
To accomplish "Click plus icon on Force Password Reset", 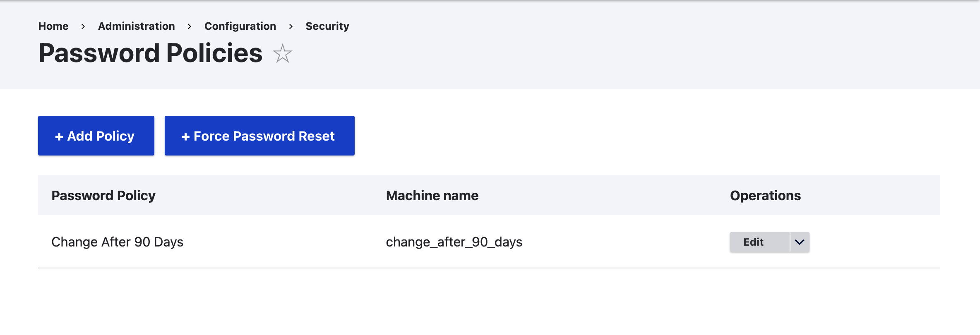I will click(x=185, y=136).
